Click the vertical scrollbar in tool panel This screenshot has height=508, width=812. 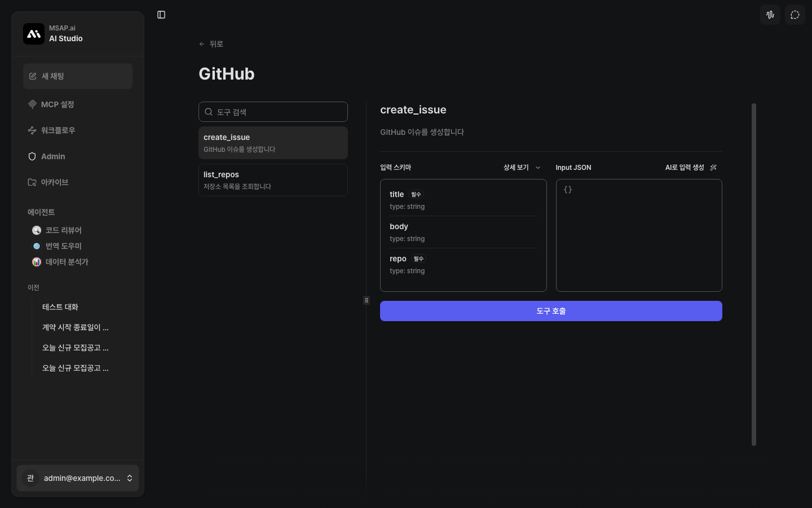coord(754,274)
